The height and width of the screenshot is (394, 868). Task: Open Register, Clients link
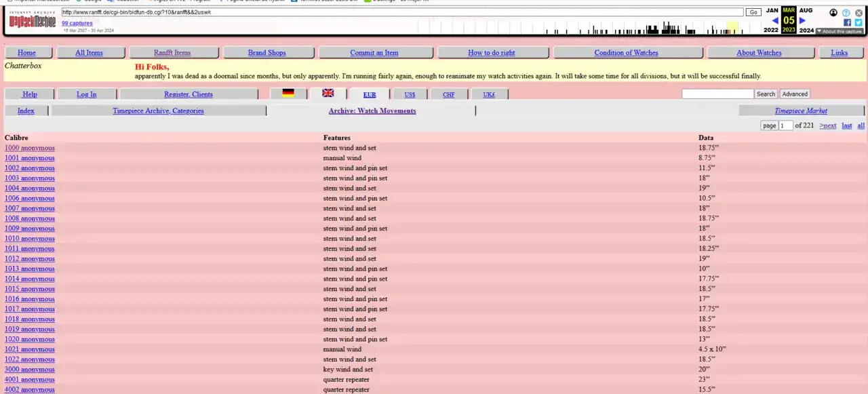coord(189,94)
